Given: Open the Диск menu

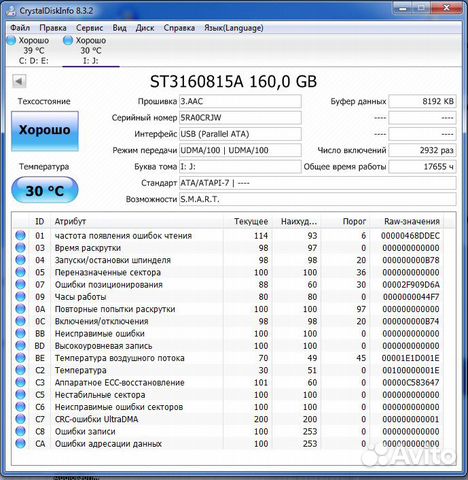Looking at the screenshot, I should click(x=145, y=28).
